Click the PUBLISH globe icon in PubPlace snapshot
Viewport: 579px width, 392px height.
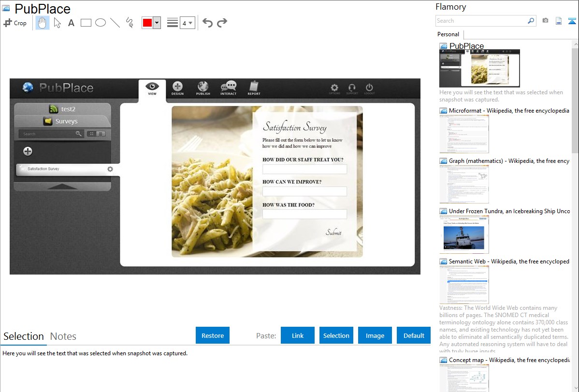click(x=203, y=88)
